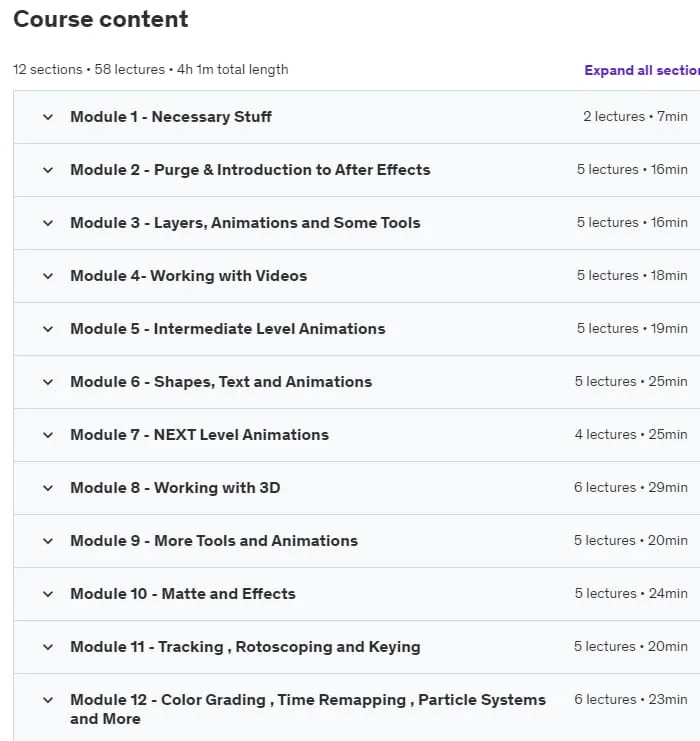Click chevron beside Module 3 Layers section
This screenshot has width=700, height=741.
tap(48, 223)
